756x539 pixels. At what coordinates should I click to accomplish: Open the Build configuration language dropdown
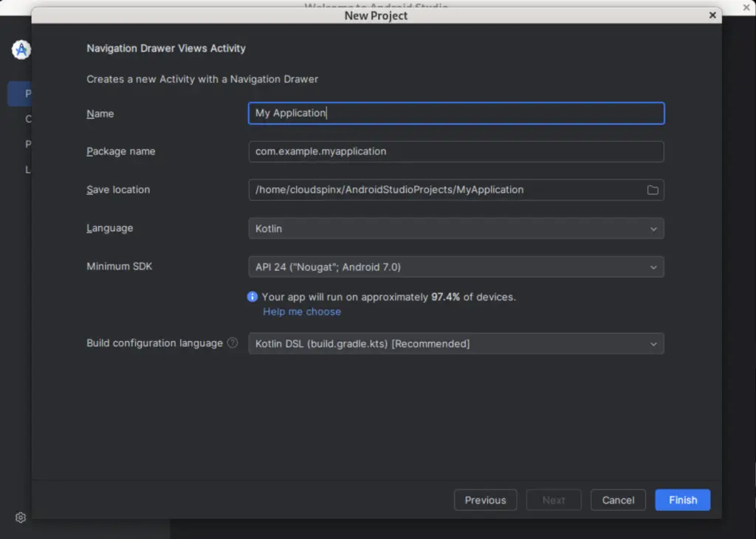click(x=455, y=343)
